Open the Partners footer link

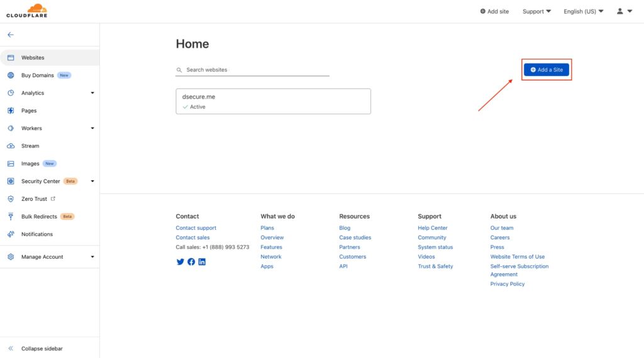[350, 247]
